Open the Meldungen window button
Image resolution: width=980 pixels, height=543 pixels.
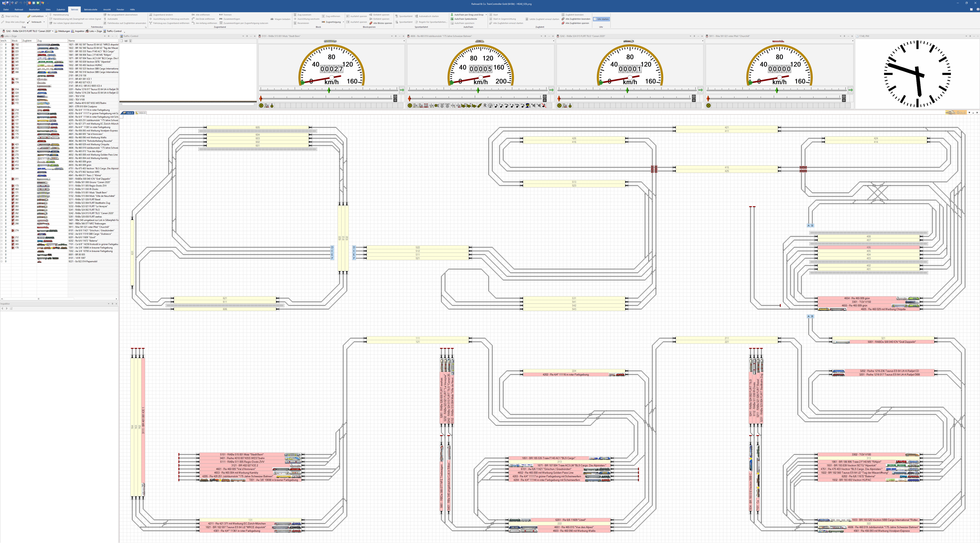click(x=62, y=31)
